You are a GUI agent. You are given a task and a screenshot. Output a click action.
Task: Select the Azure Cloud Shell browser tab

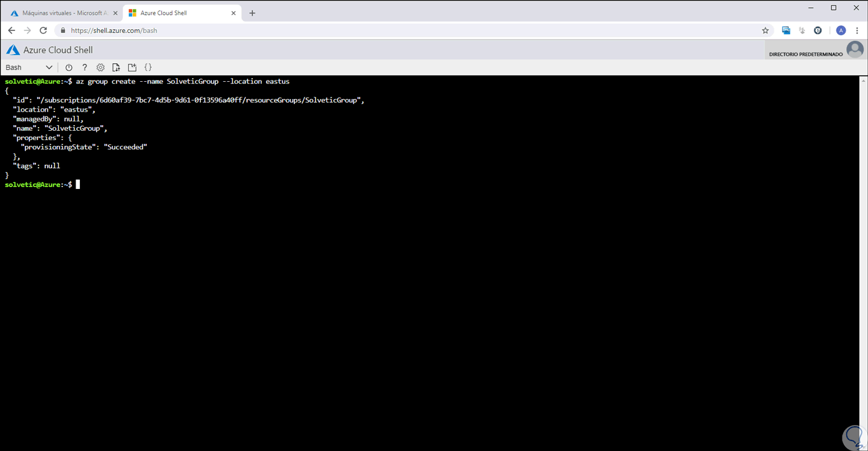(181, 13)
